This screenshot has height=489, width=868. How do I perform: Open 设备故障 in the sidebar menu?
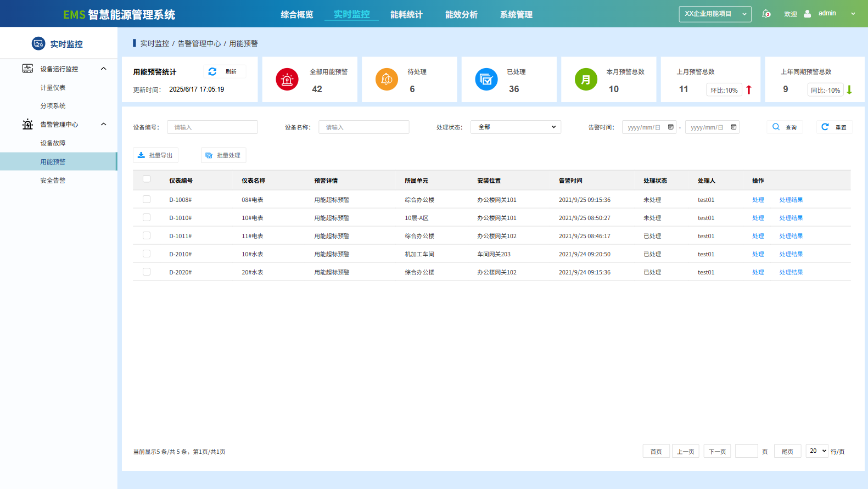53,143
